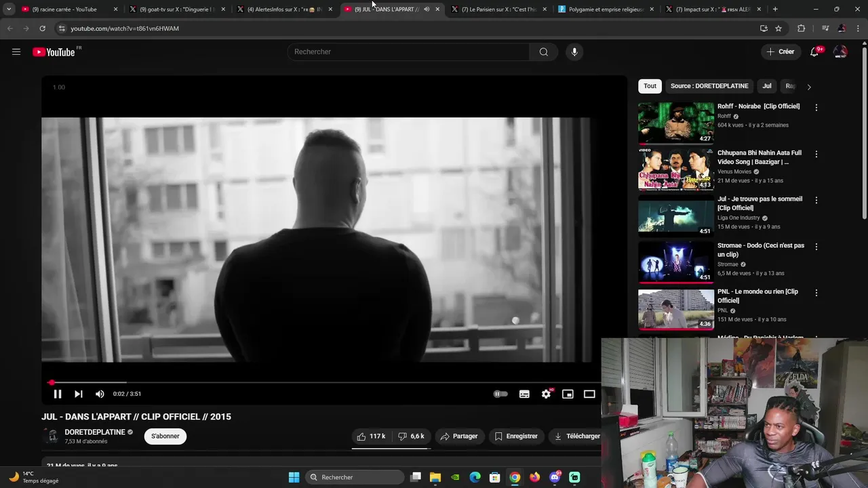Viewport: 868px width, 488px height.
Task: Dislike the video showing 6,6 k
Action: pos(412,436)
